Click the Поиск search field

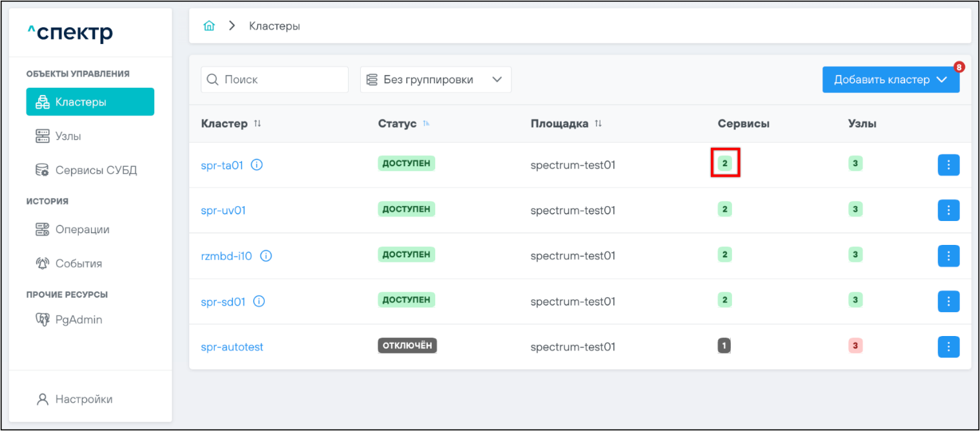click(281, 79)
